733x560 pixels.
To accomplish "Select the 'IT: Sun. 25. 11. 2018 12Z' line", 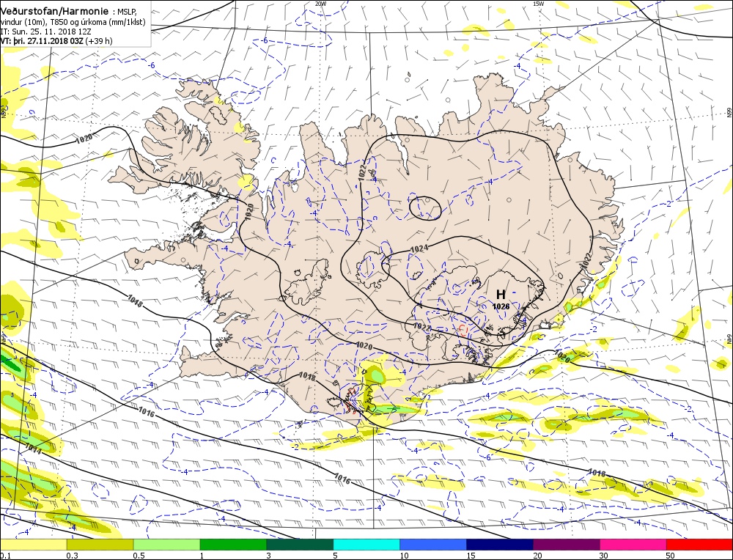I will [45, 32].
